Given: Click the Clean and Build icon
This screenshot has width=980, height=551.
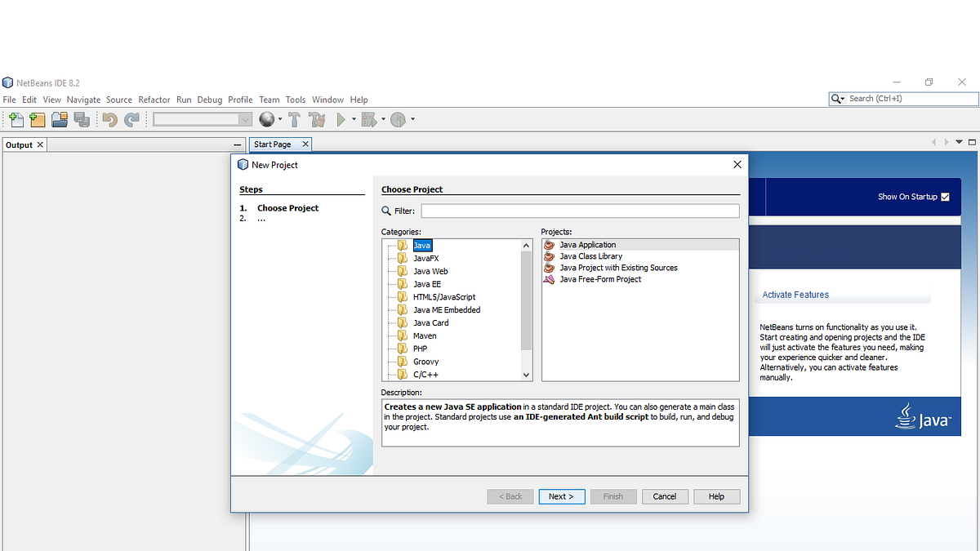Looking at the screenshot, I should point(317,120).
